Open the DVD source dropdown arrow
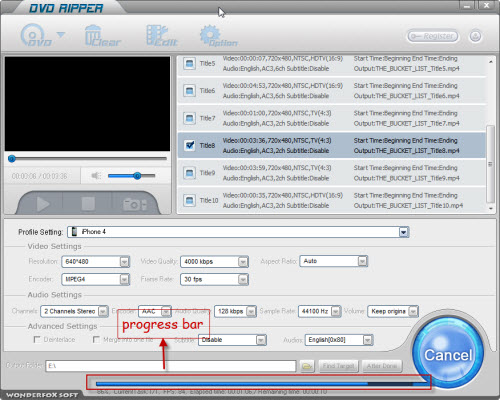Viewport: 500px width, 400px height. point(61,35)
